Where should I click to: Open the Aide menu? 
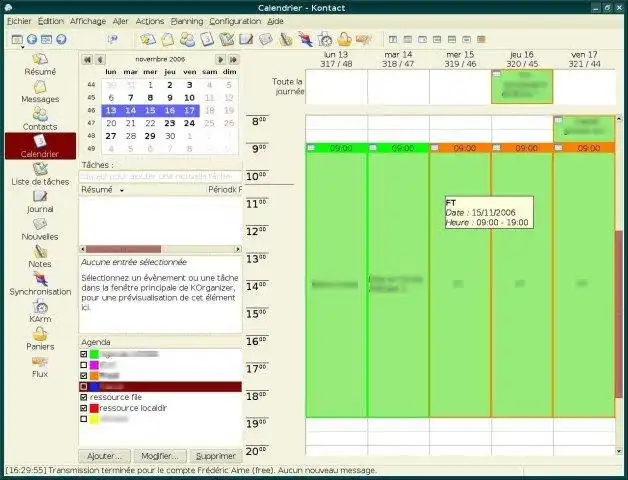pos(275,21)
